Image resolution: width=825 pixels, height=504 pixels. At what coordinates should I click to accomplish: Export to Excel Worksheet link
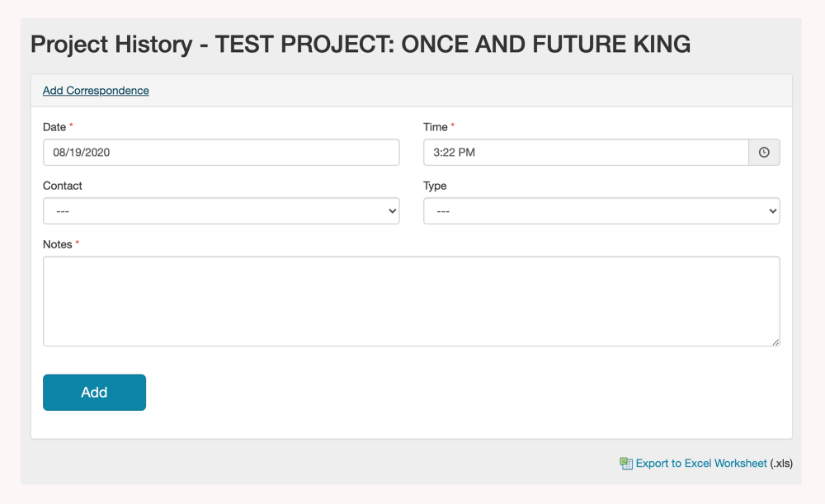pyautogui.click(x=701, y=464)
